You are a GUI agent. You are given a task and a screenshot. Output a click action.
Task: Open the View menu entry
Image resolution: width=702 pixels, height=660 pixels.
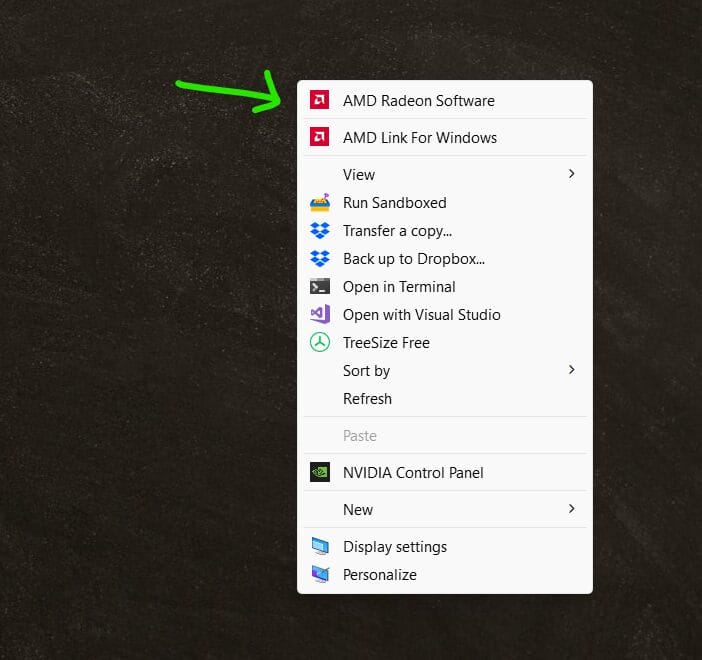pyautogui.click(x=445, y=174)
